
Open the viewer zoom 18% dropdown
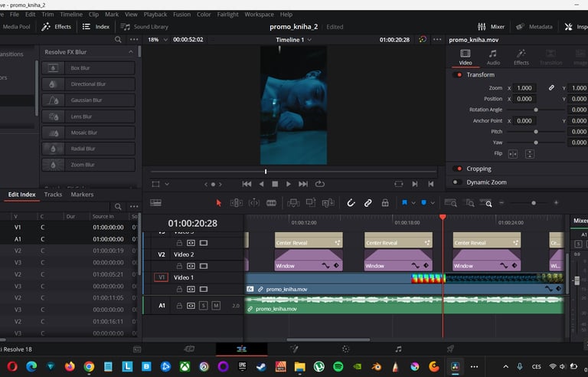pyautogui.click(x=156, y=40)
